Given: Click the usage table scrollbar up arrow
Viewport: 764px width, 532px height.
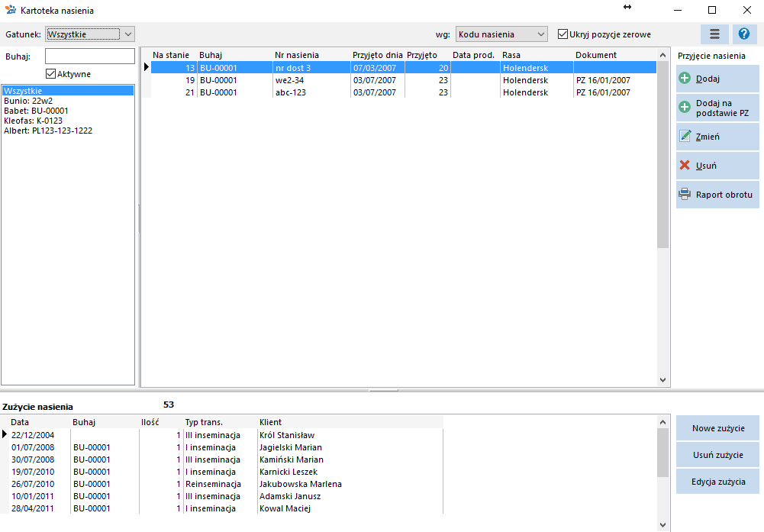Looking at the screenshot, I should [662, 422].
